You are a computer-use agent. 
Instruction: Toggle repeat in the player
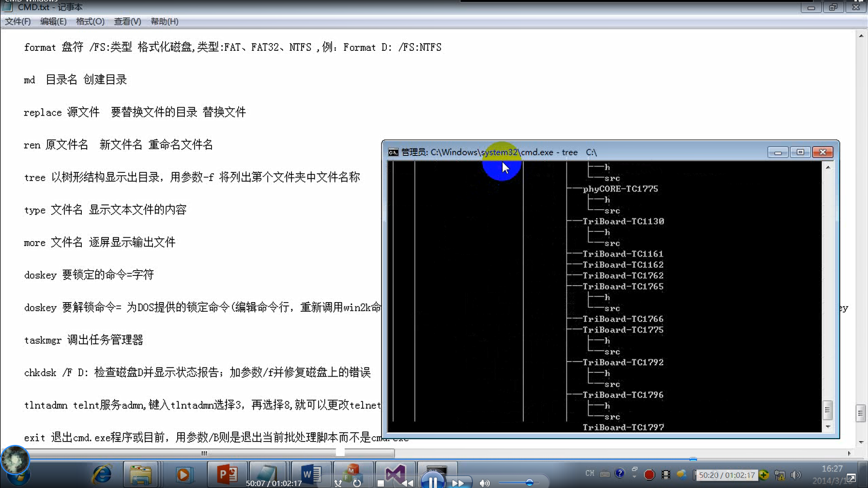point(357,483)
